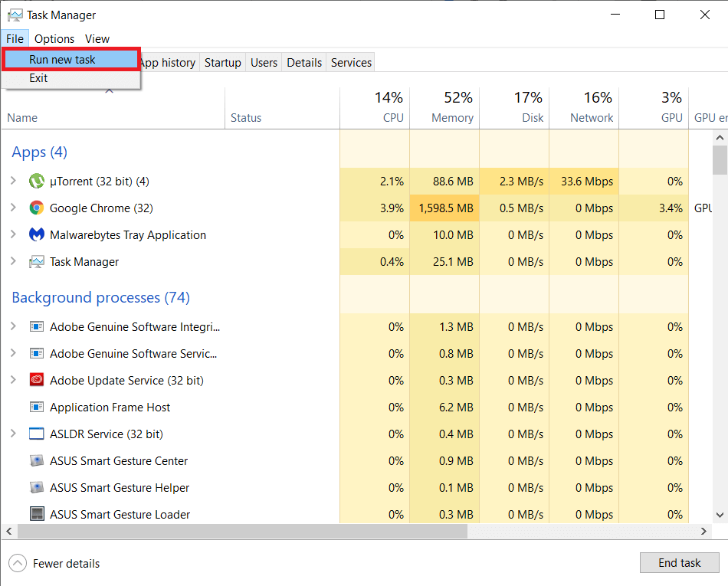This screenshot has height=586, width=728.
Task: Click Chrome's 3.4% GPU cell
Action: (653, 208)
